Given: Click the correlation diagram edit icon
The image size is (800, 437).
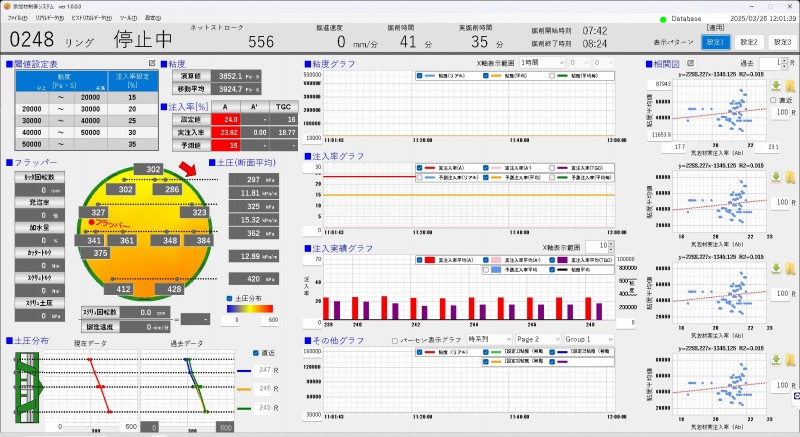Looking at the screenshot, I should (x=690, y=63).
